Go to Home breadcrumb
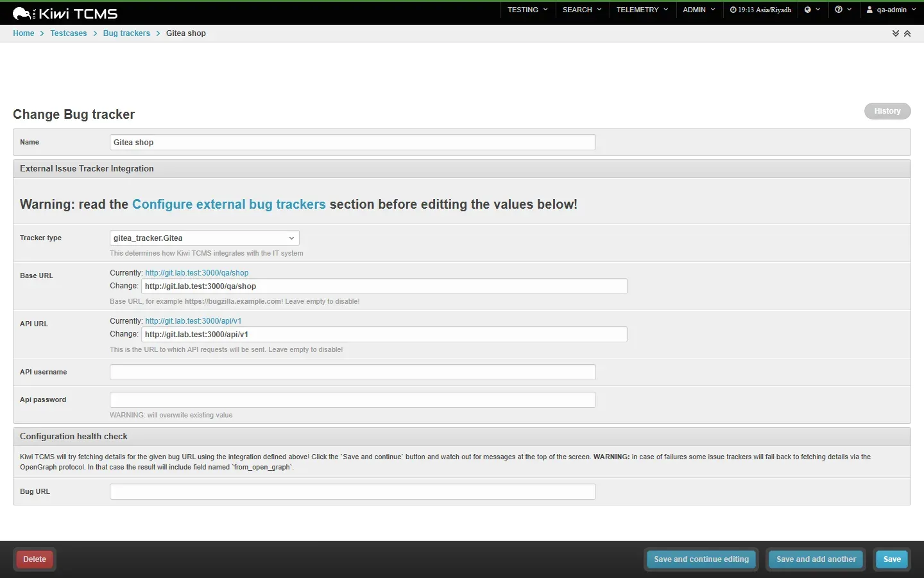The image size is (924, 578). point(23,33)
